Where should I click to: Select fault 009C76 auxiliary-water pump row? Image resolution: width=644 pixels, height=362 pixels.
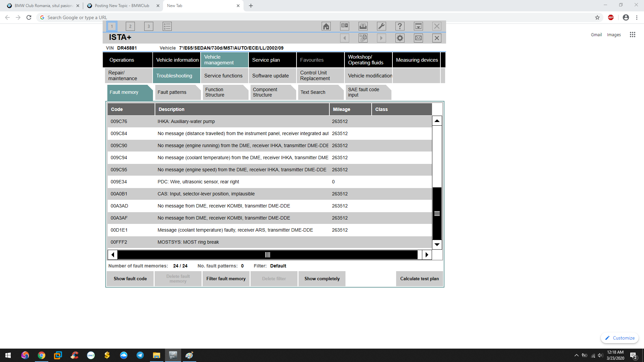click(x=270, y=121)
